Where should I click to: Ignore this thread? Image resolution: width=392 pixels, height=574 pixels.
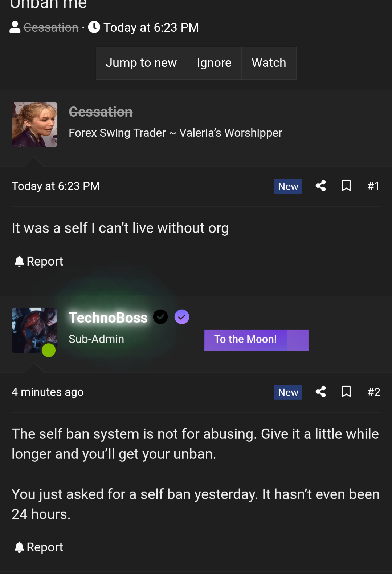point(214,63)
